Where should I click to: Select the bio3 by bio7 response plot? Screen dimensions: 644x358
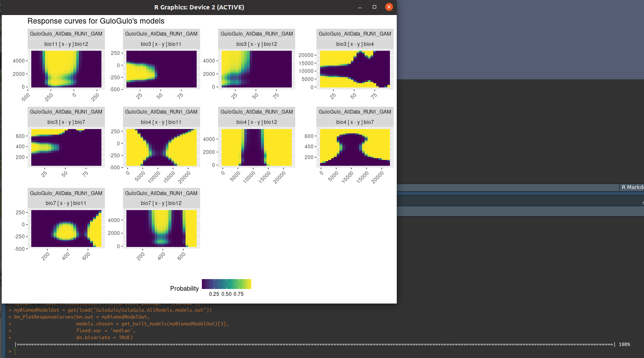66,147
